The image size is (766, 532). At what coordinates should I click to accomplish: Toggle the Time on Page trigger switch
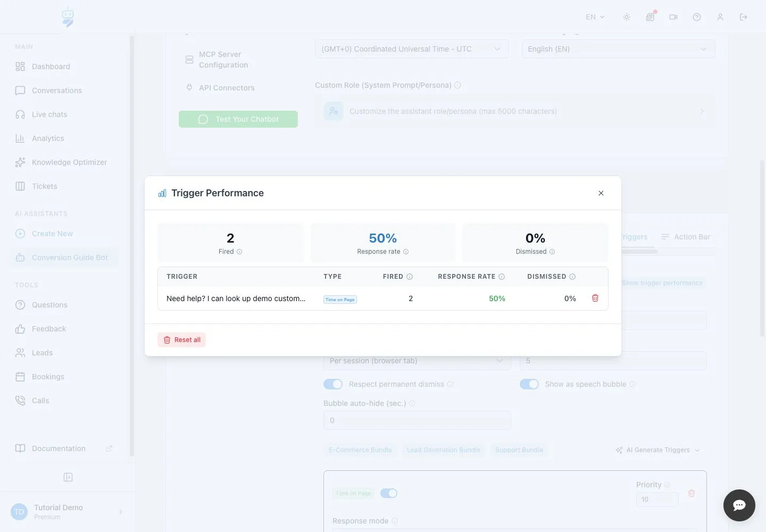(x=389, y=493)
